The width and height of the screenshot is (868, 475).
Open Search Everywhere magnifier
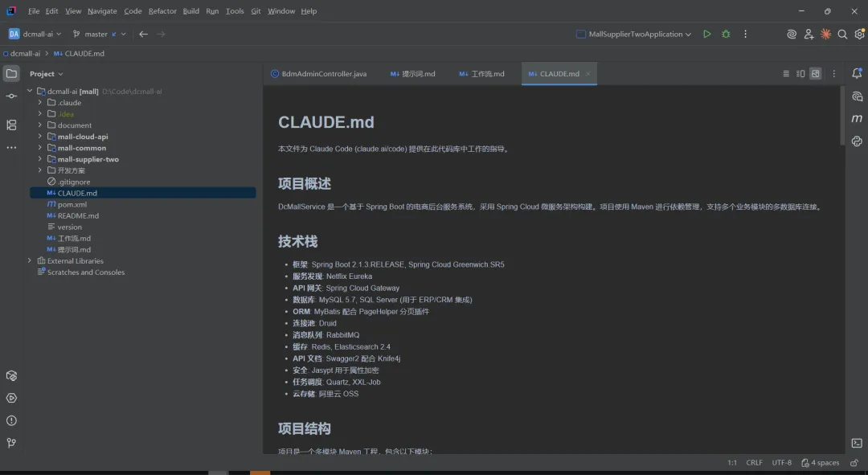tap(842, 35)
